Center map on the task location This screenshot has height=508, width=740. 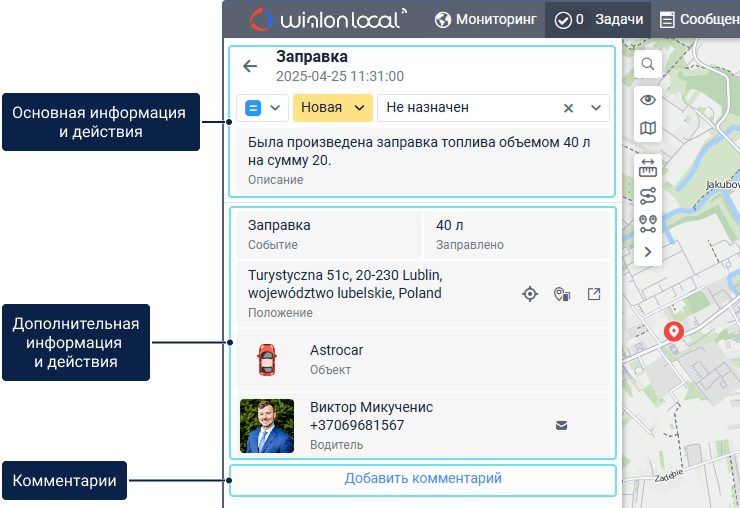[x=530, y=294]
